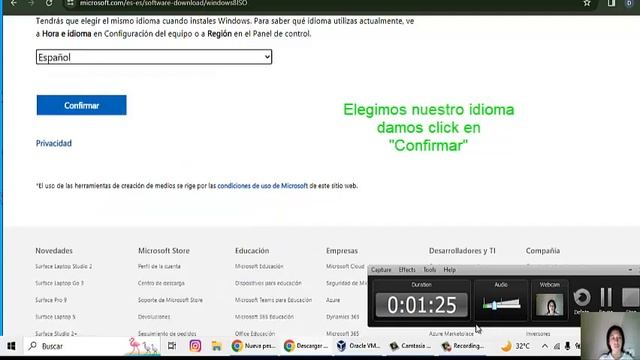
Task: Open the 'Surface Pro 9' footer link
Action: [51, 300]
